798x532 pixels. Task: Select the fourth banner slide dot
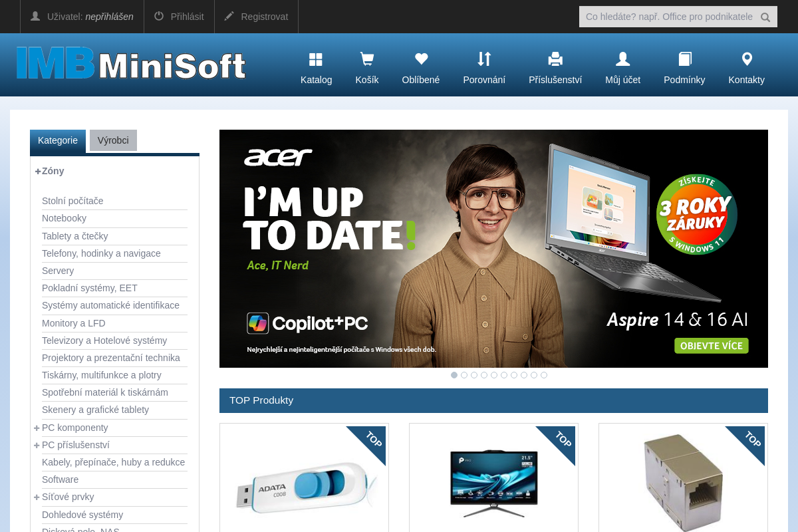(484, 375)
